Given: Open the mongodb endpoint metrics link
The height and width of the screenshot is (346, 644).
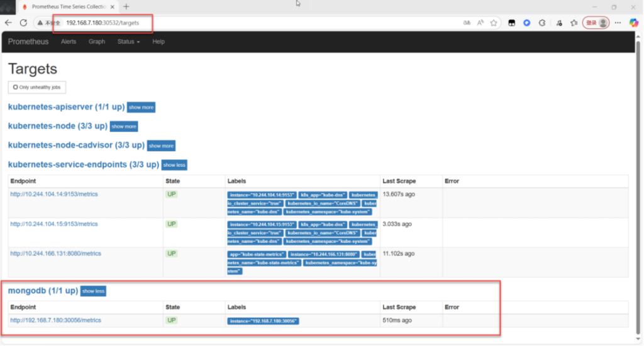Looking at the screenshot, I should click(55, 320).
